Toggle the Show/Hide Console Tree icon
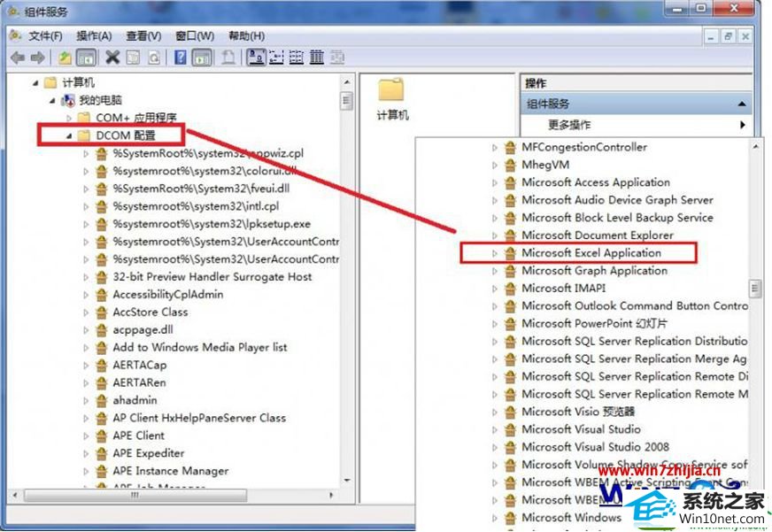 (86, 58)
